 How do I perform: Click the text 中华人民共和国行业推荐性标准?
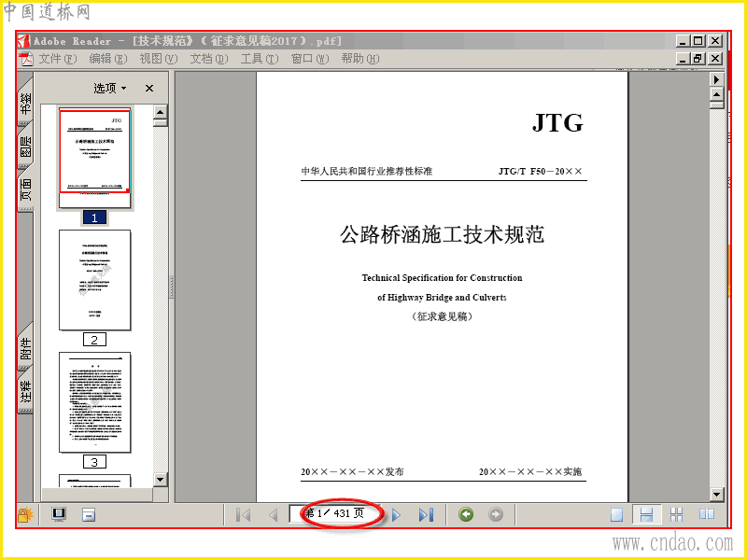[367, 171]
